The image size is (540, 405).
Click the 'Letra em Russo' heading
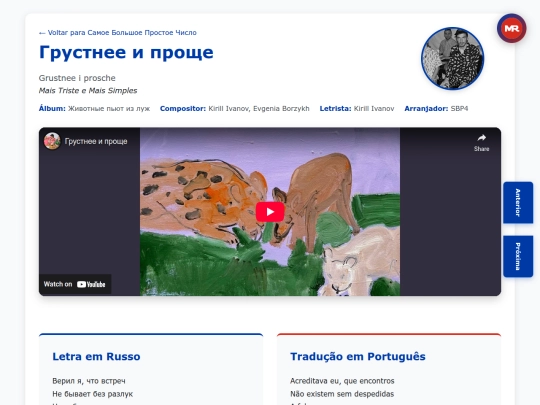coord(96,356)
